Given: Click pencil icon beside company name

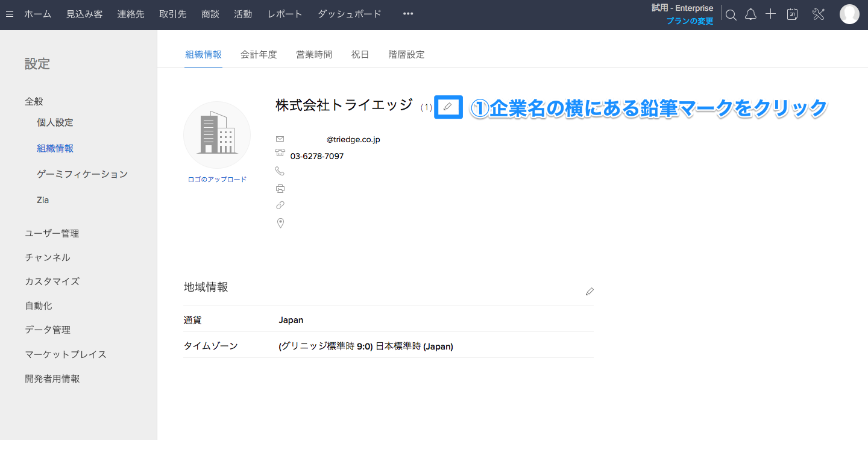Looking at the screenshot, I should (x=447, y=107).
